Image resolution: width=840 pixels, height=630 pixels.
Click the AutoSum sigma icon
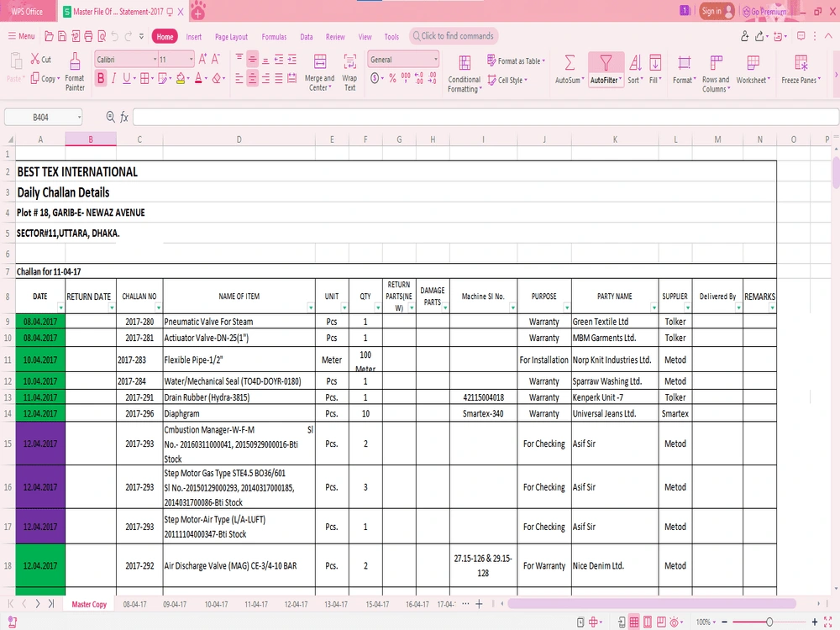click(570, 63)
